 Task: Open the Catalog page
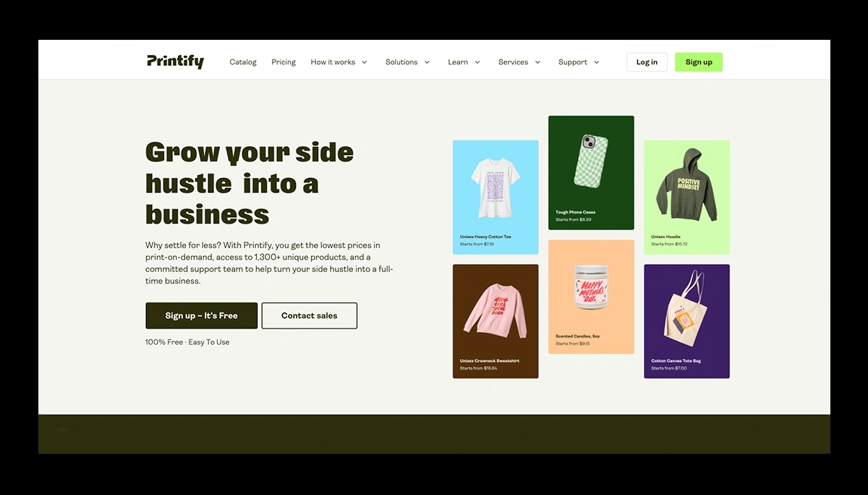[x=243, y=62]
